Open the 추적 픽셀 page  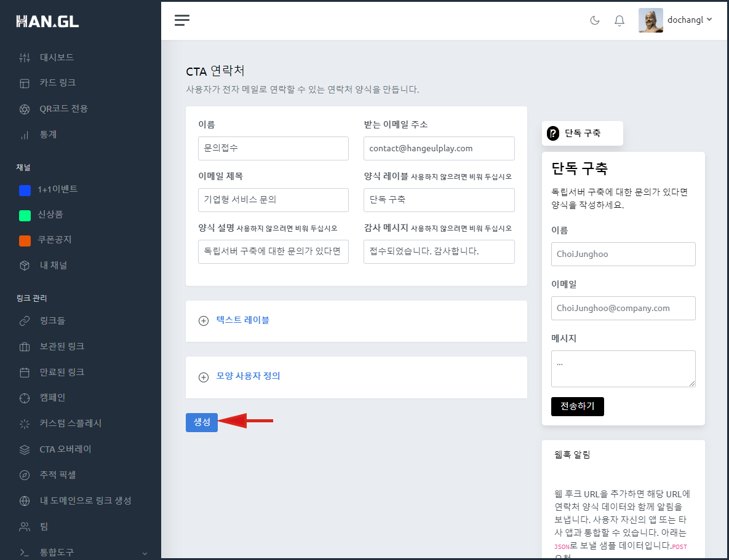point(58,475)
